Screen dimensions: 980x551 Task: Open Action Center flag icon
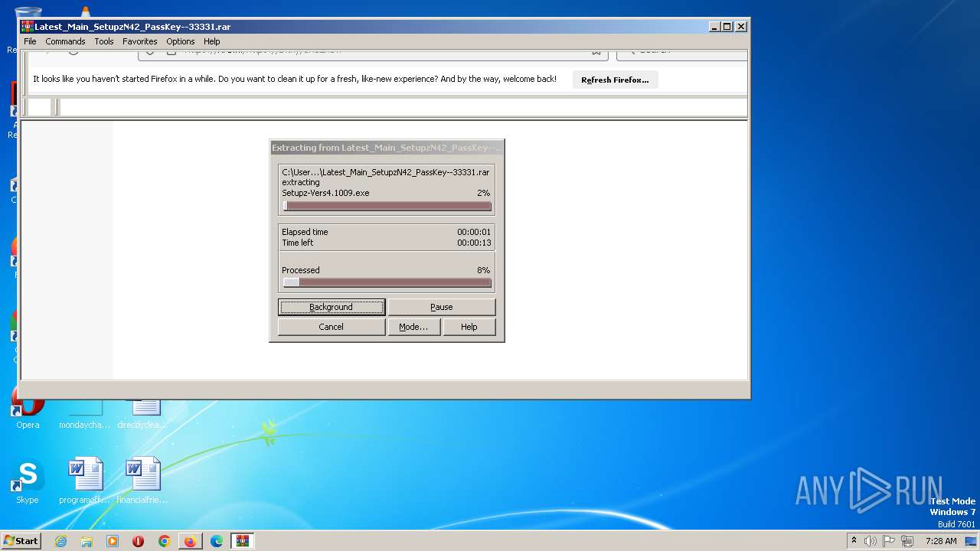890,541
